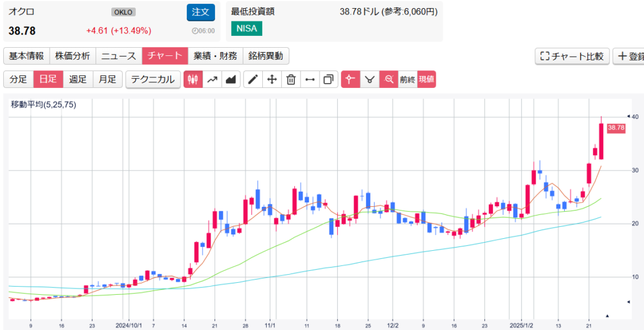This screenshot has width=644, height=330.
Task: Switch to the line chart icon
Action: pyautogui.click(x=213, y=80)
